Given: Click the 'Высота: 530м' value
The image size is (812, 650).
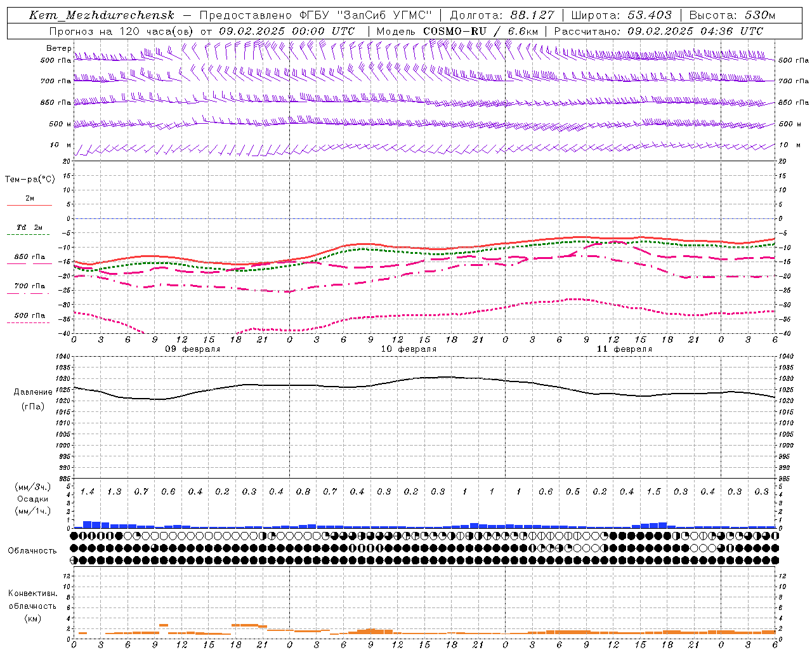Looking at the screenshot, I should tap(732, 15).
